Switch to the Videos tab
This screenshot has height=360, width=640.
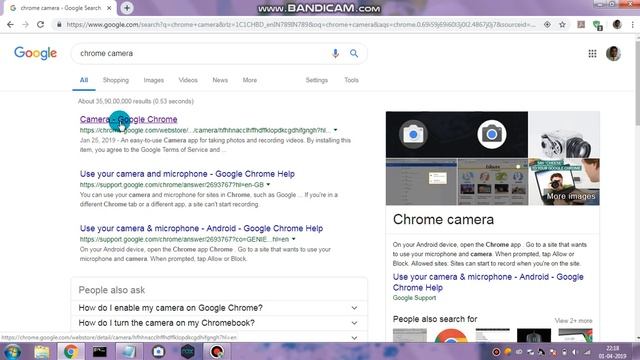point(188,80)
